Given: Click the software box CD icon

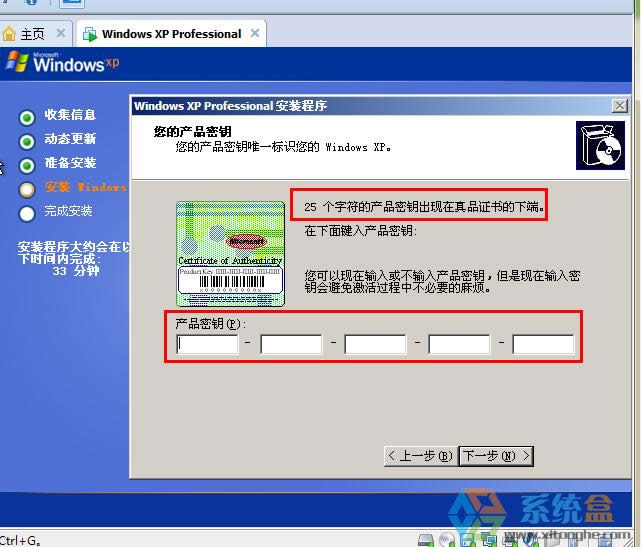Looking at the screenshot, I should pos(600,145).
